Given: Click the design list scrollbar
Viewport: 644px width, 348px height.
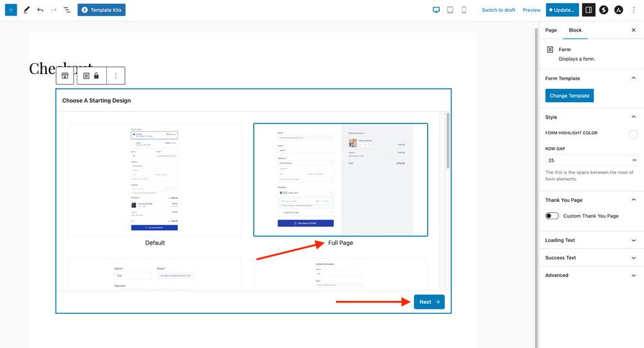Looking at the screenshot, I should point(448,140).
